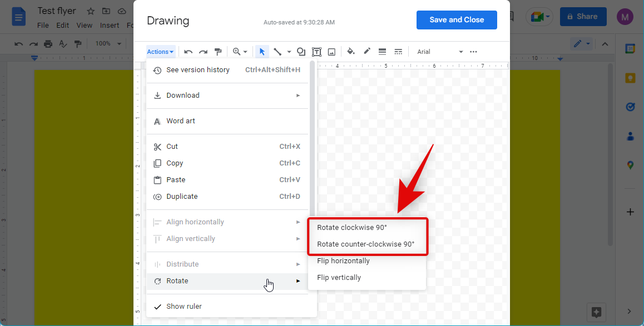Open the Border dash style options
The image size is (644, 326).
click(398, 52)
